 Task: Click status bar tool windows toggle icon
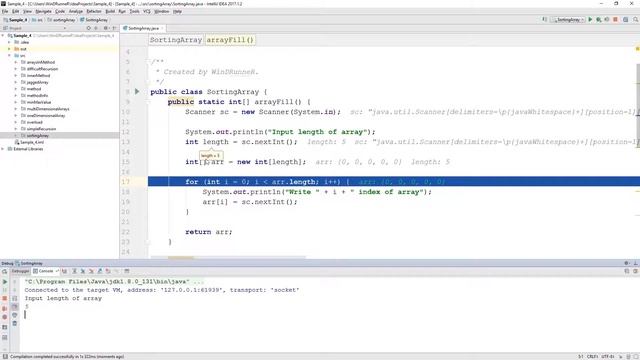pyautogui.click(x=5, y=357)
